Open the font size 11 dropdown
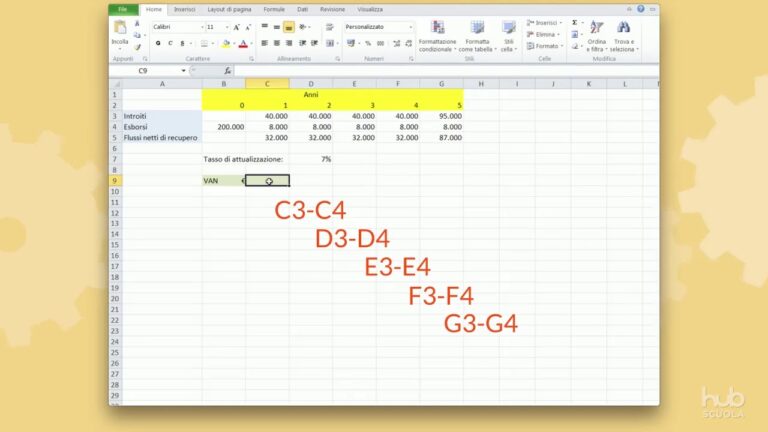 (x=227, y=27)
